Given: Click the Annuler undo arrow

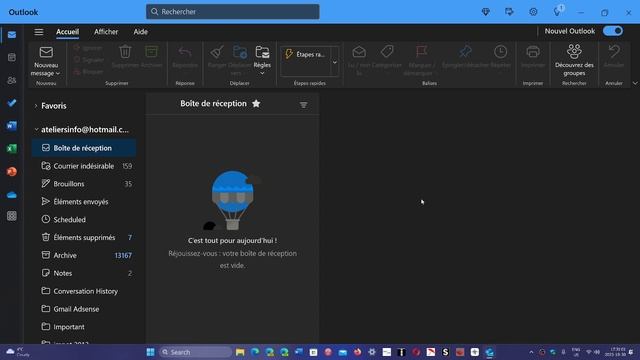Looking at the screenshot, I should [x=614, y=52].
